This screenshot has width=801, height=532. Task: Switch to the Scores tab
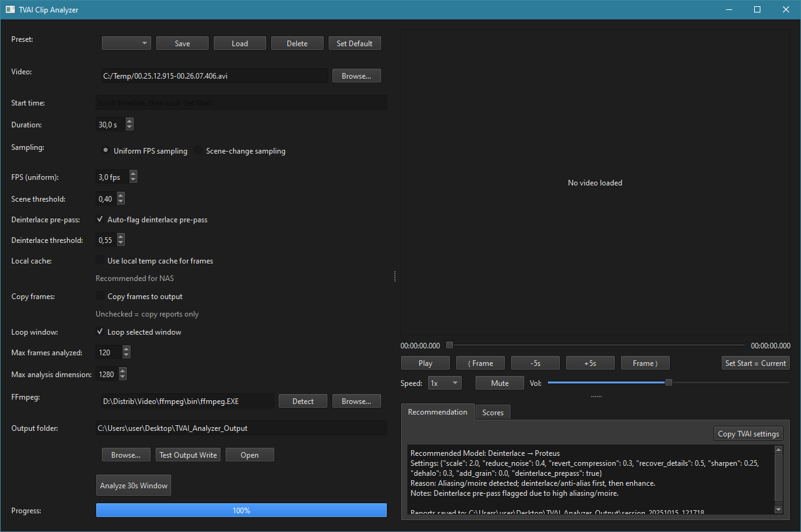click(492, 413)
